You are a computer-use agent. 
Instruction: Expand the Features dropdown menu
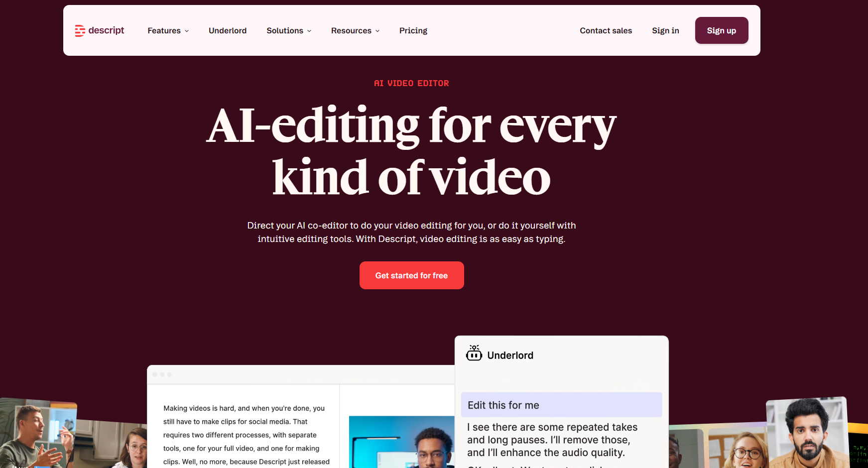pyautogui.click(x=168, y=31)
